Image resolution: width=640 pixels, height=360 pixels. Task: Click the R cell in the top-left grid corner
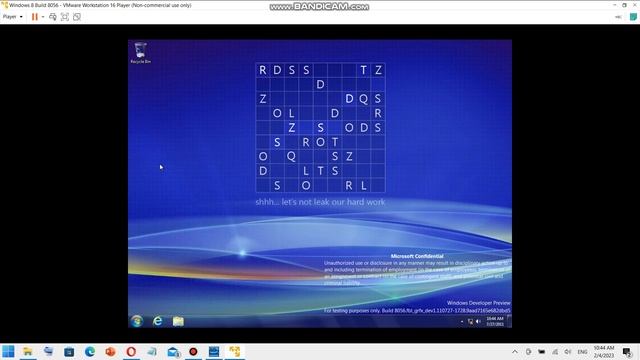263,70
